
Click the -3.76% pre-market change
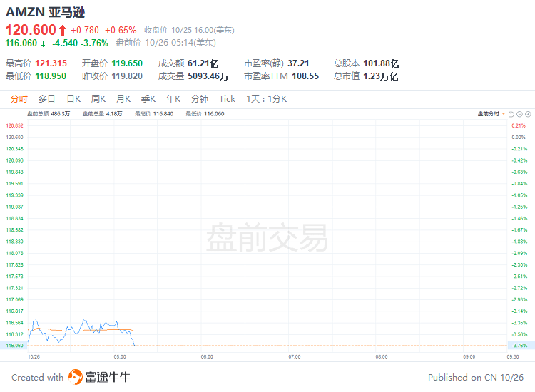tap(94, 43)
